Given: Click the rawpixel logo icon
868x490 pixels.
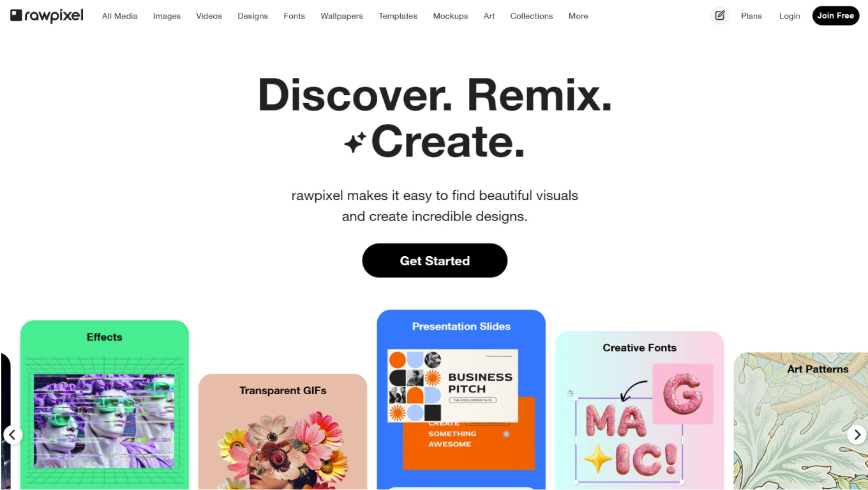Looking at the screenshot, I should point(16,15).
